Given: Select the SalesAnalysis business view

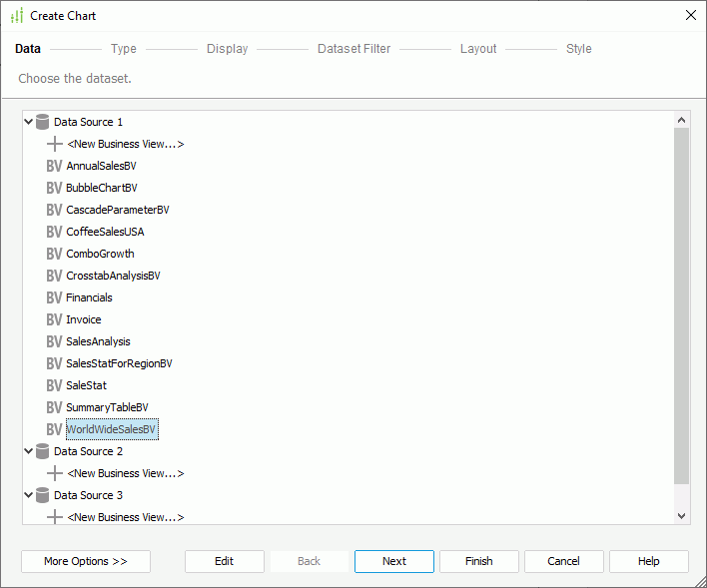Looking at the screenshot, I should tap(98, 341).
